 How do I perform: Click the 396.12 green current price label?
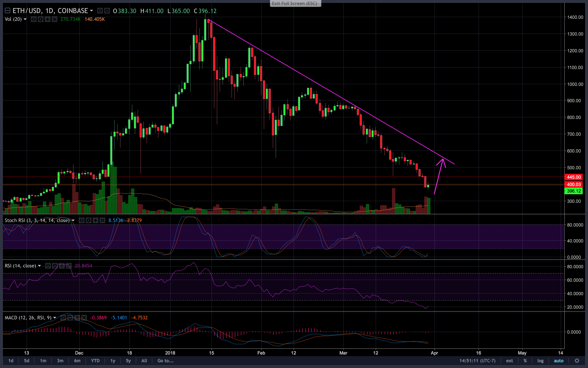(574, 191)
